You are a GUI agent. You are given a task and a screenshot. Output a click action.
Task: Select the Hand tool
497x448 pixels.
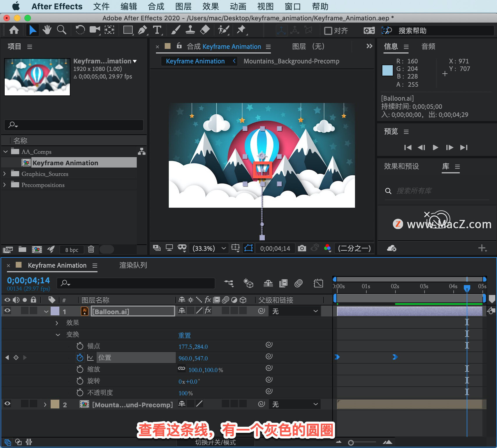point(47,30)
